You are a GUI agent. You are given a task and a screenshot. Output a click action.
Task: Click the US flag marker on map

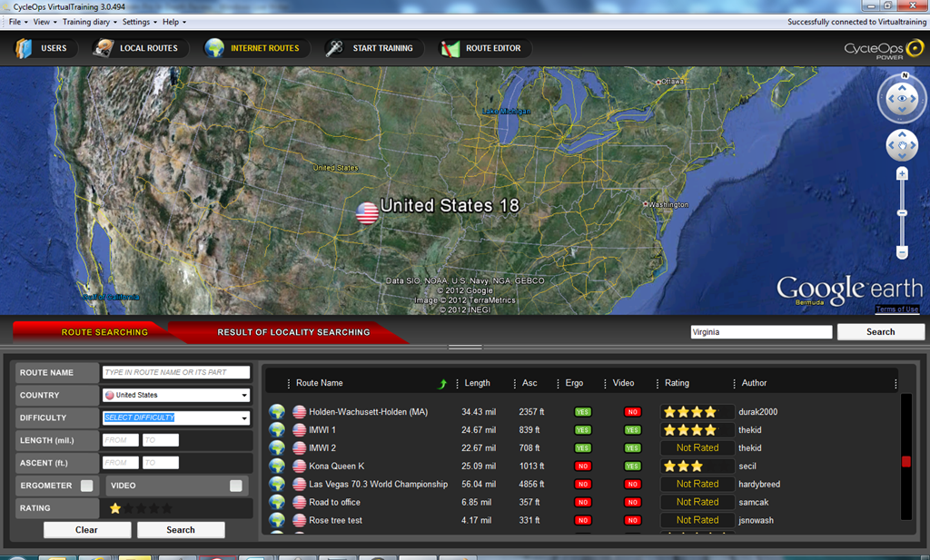367,212
